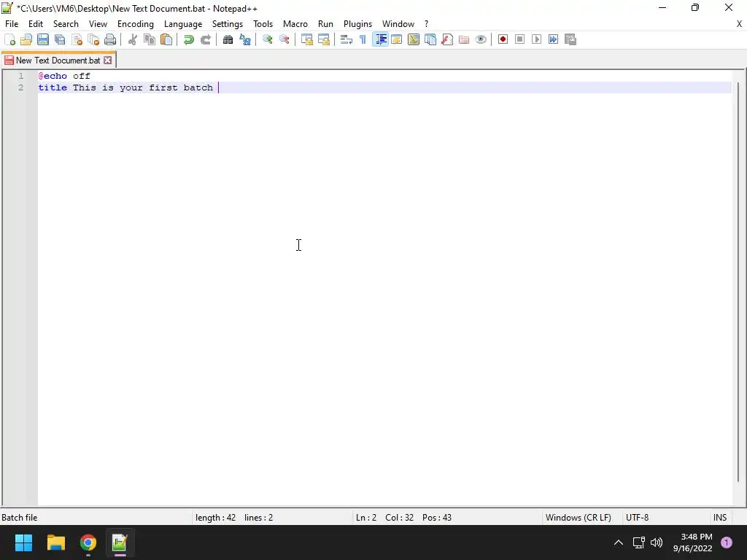Toggle file monitoring eye icon
The width and height of the screenshot is (747, 560).
[x=481, y=39]
